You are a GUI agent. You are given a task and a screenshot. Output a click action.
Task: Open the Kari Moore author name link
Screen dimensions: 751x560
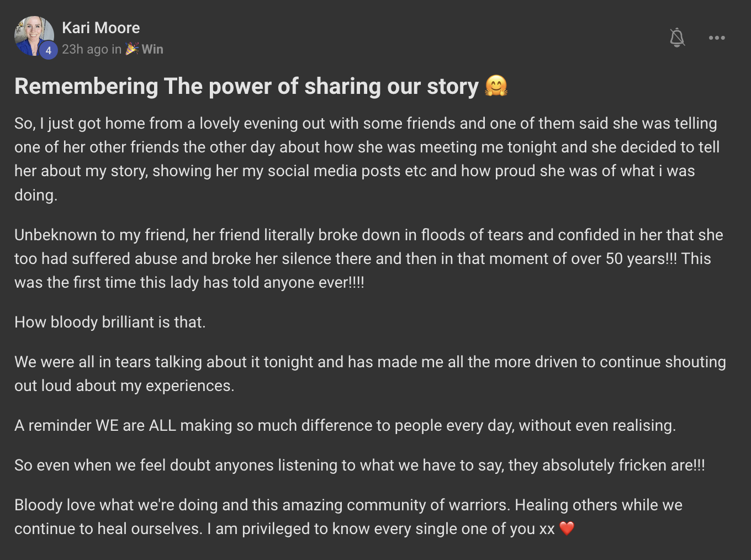[x=101, y=28]
